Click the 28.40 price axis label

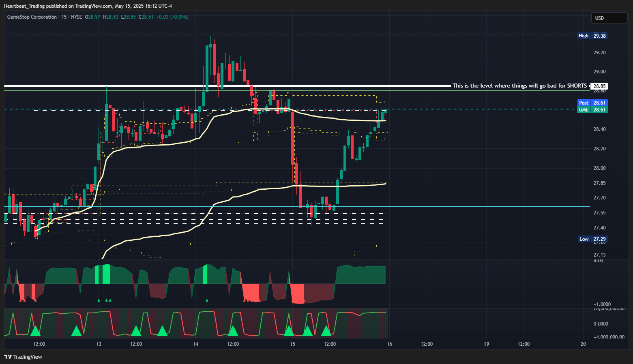coord(600,129)
